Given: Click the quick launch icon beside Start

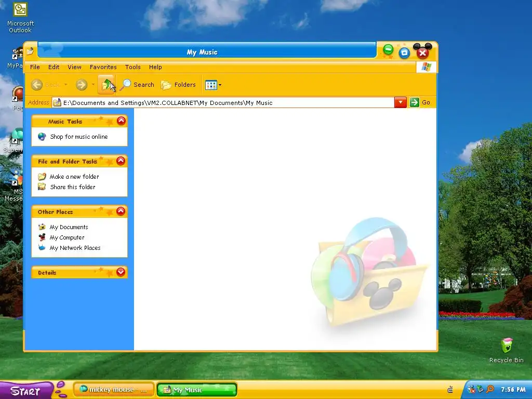Looking at the screenshot, I should coord(61,390).
